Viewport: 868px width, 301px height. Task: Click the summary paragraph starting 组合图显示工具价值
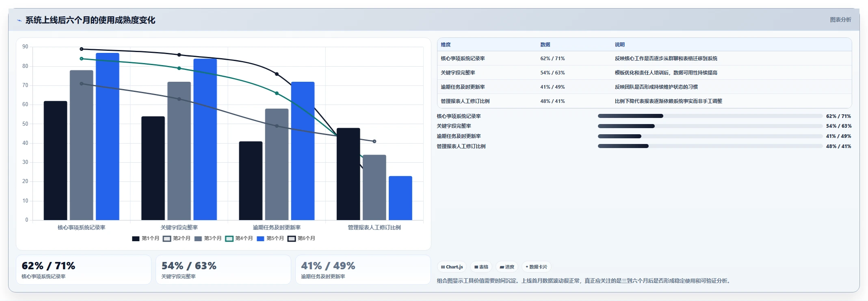[584, 281]
